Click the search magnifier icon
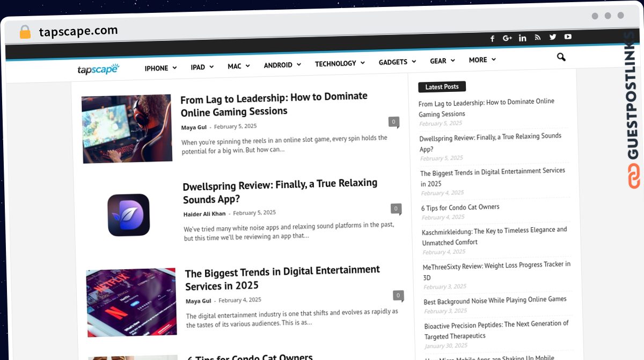Image resolution: width=644 pixels, height=360 pixels. coord(561,57)
